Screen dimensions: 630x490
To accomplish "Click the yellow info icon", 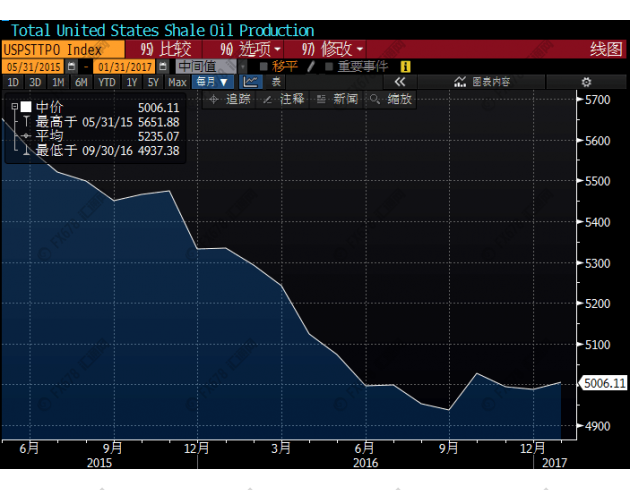I will [405, 66].
